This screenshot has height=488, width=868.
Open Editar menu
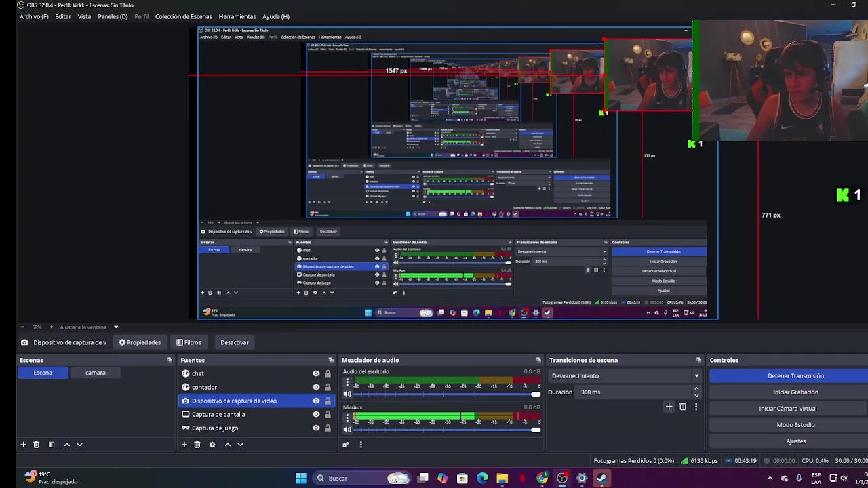(63, 16)
